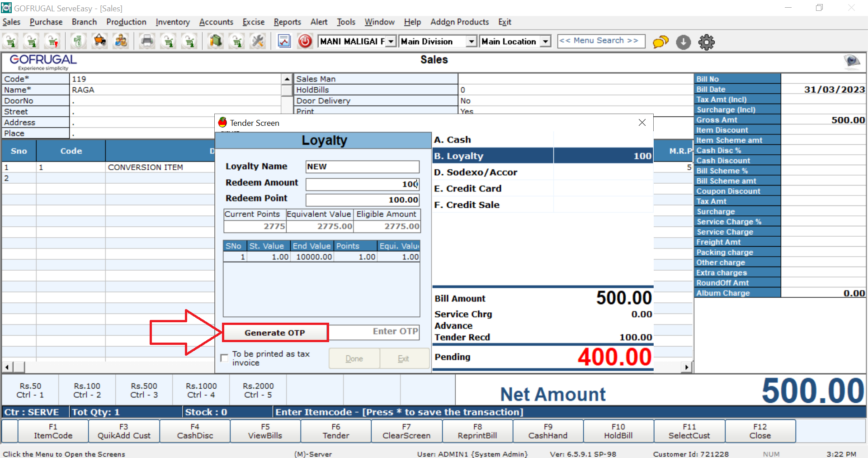Tick 'To be printed as tax invoice'
Image resolution: width=868 pixels, height=458 pixels.
point(224,358)
